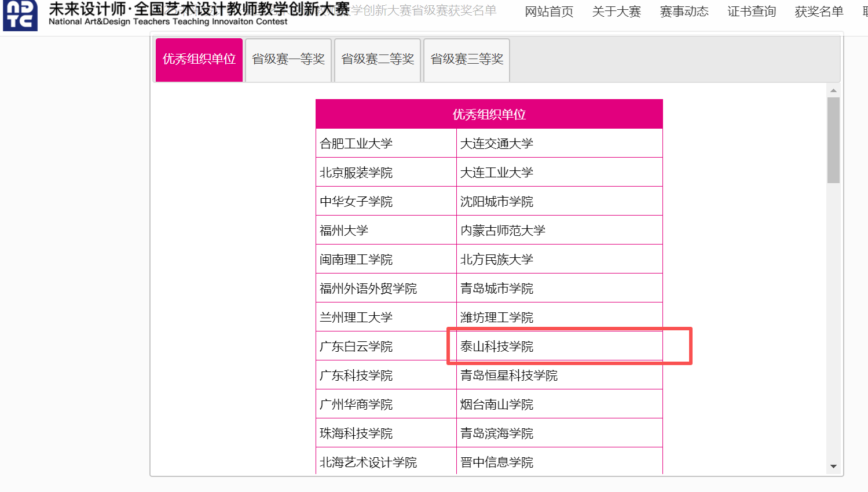Click the 青岛恒星科技学院 cell
The image size is (868, 492).
[509, 376]
